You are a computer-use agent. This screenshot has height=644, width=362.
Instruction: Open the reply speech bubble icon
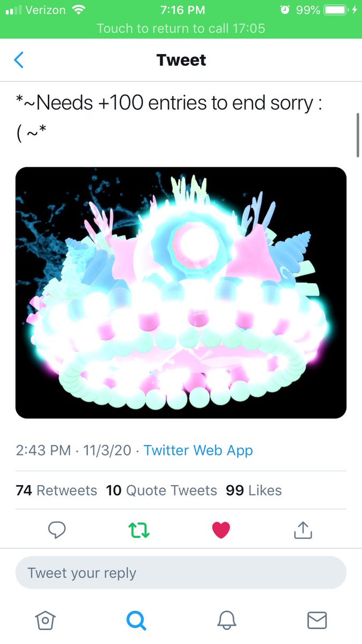pos(57,530)
